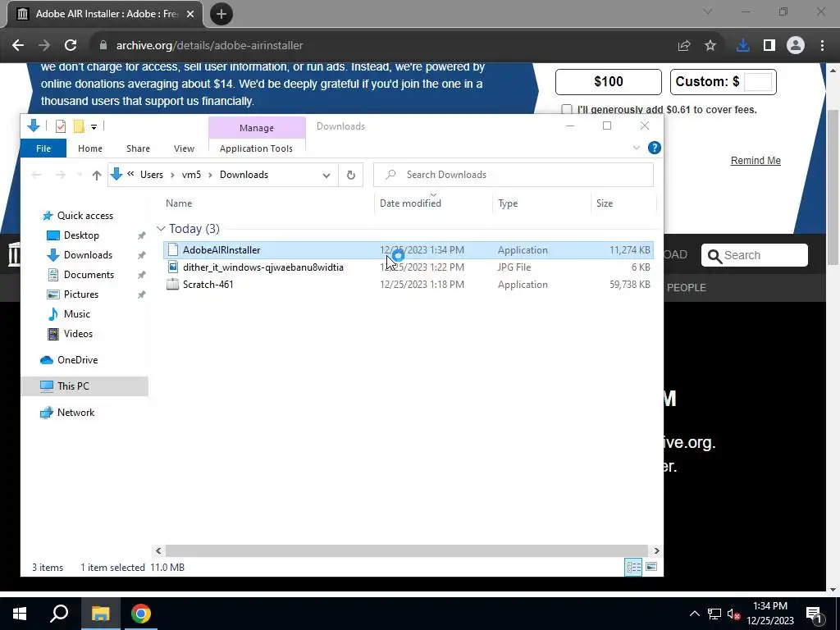
Task: Click vm5 in the breadcrumb path
Action: coord(191,175)
